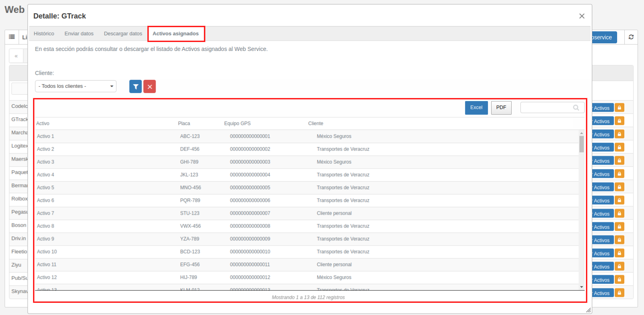This screenshot has width=644, height=315.
Task: Switch to the Histórico tab
Action: (x=44, y=34)
